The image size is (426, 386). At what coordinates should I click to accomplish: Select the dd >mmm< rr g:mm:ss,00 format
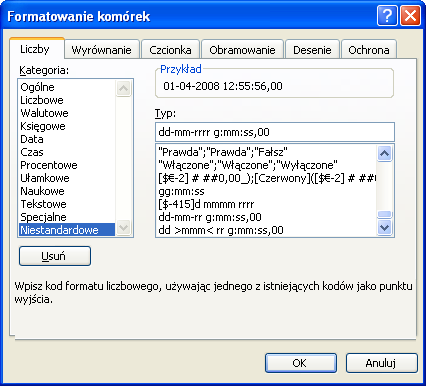pyautogui.click(x=267, y=230)
